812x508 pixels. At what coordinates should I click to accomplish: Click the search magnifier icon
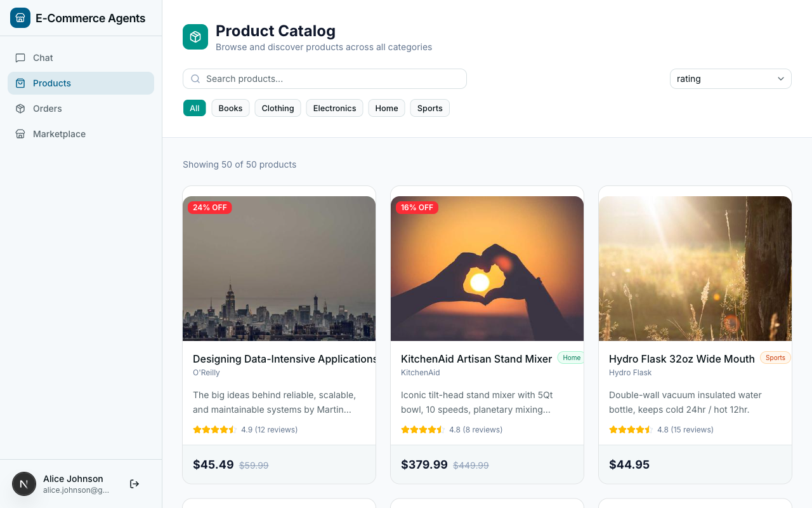(195, 79)
